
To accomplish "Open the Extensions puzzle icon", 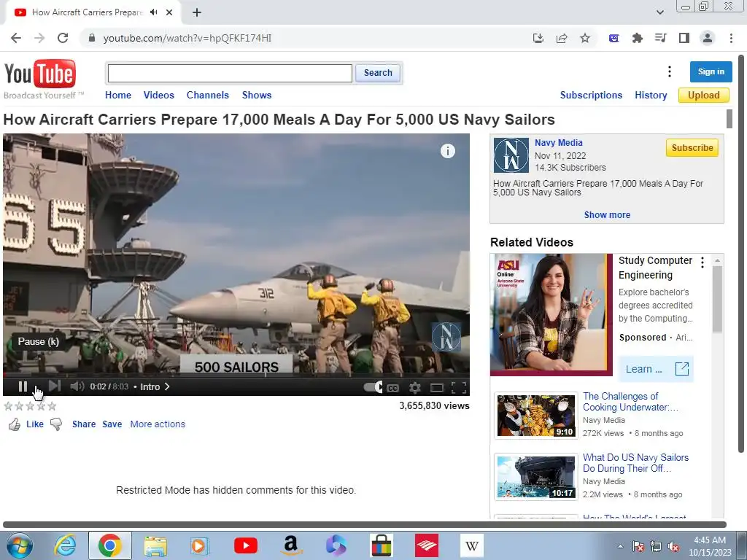I will (637, 38).
